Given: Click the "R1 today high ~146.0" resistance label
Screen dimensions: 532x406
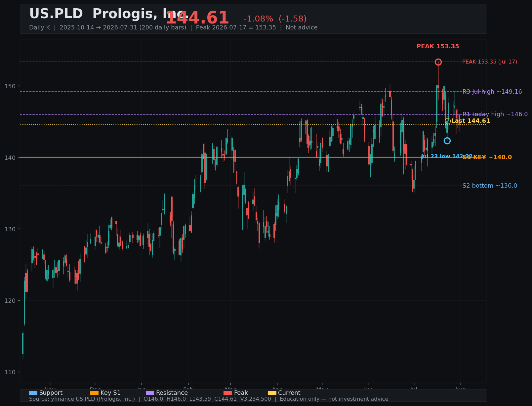Looking at the screenshot, I should click(495, 114).
